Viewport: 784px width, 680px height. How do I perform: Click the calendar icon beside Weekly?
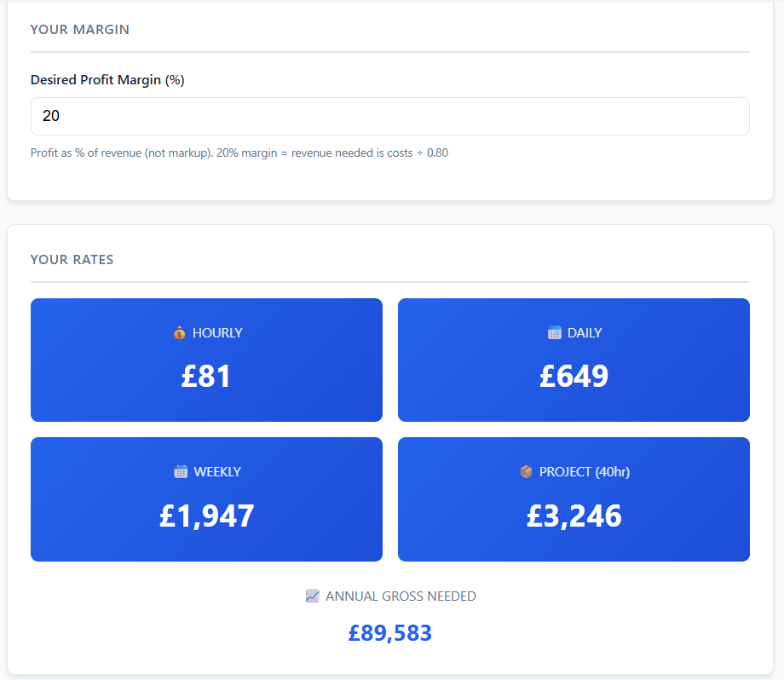click(180, 471)
